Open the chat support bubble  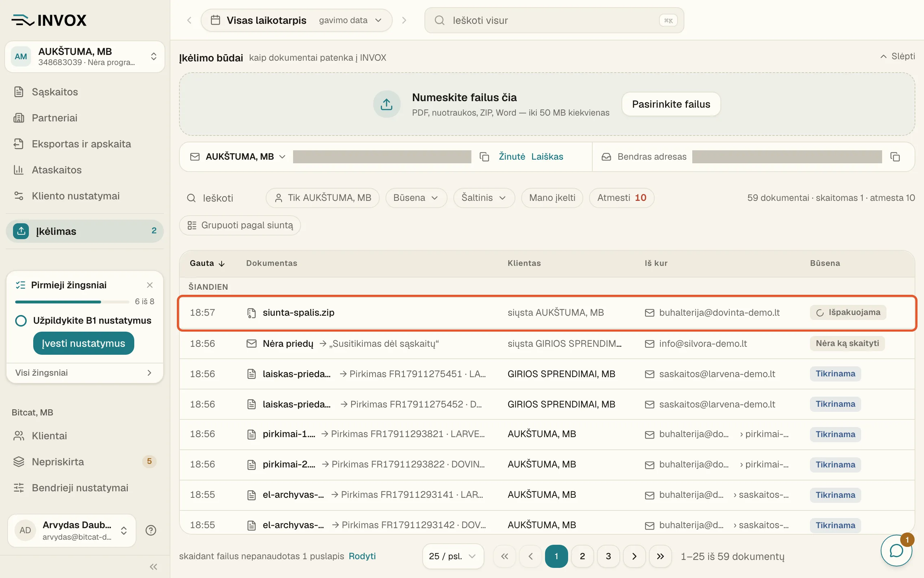896,551
